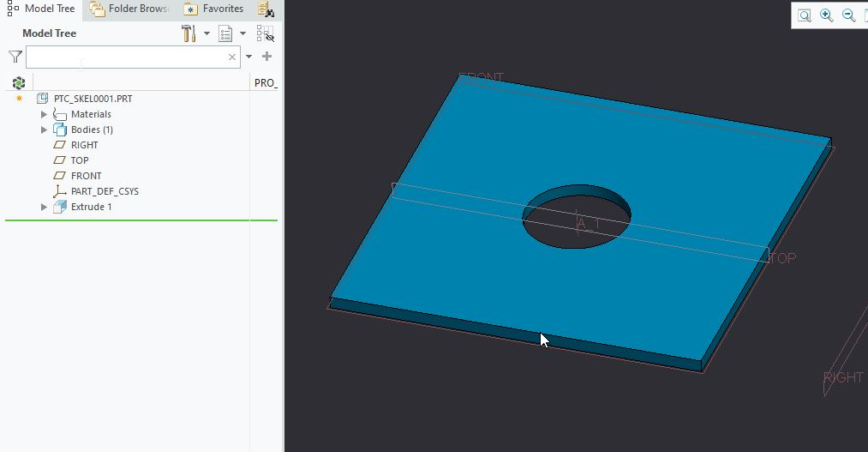The height and width of the screenshot is (452, 868).
Task: Switch to the Favorites tab
Action: click(214, 9)
